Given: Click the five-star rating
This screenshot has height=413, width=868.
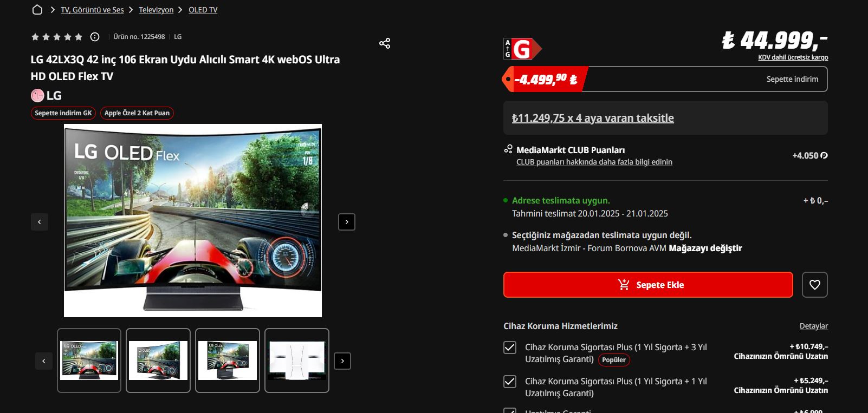Looking at the screenshot, I should pyautogui.click(x=57, y=37).
